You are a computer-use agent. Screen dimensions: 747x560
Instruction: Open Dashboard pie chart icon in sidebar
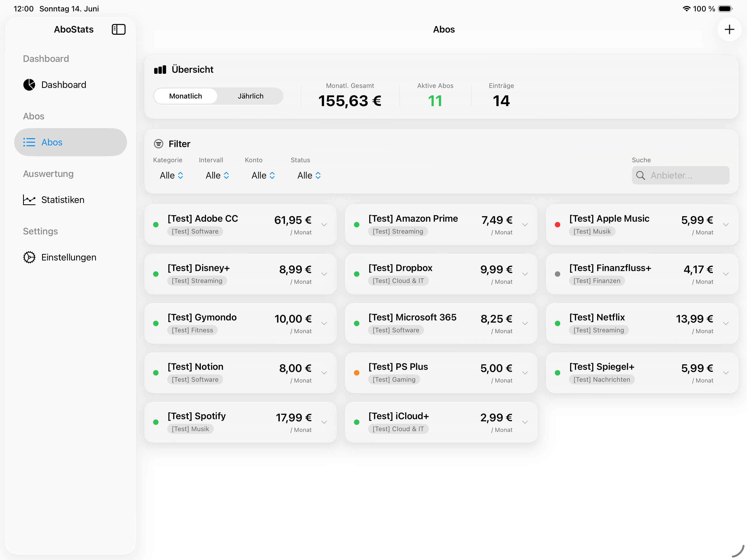29,85
